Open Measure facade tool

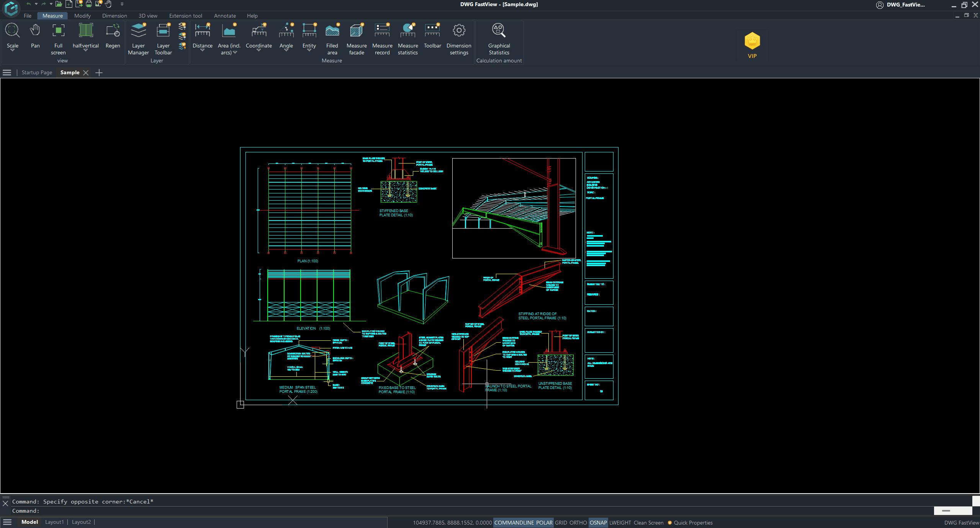[x=356, y=31]
